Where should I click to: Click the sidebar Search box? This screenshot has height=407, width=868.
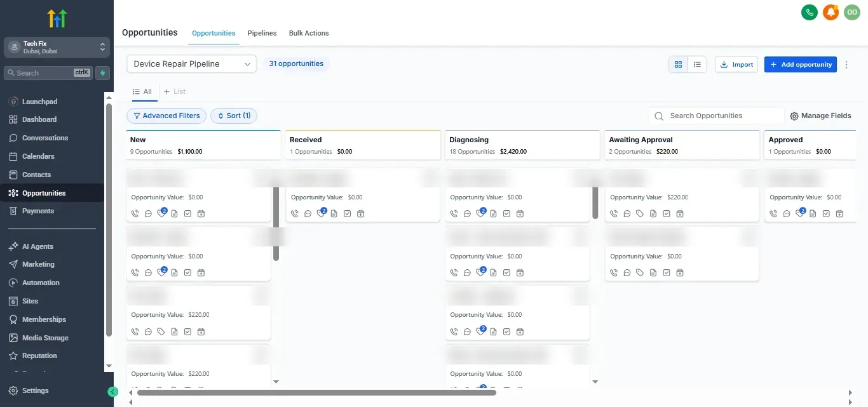tap(48, 73)
